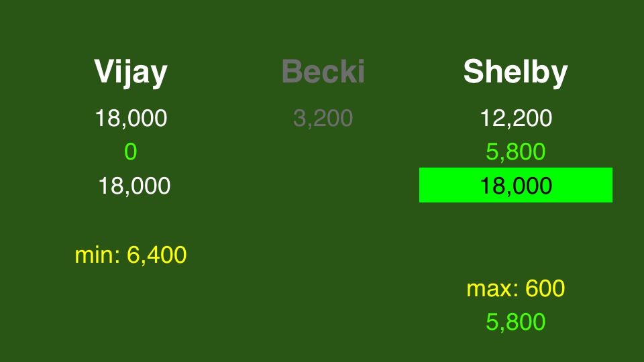Click Becki's grayed score 3,200
The height and width of the screenshot is (362, 644).
pos(323,118)
